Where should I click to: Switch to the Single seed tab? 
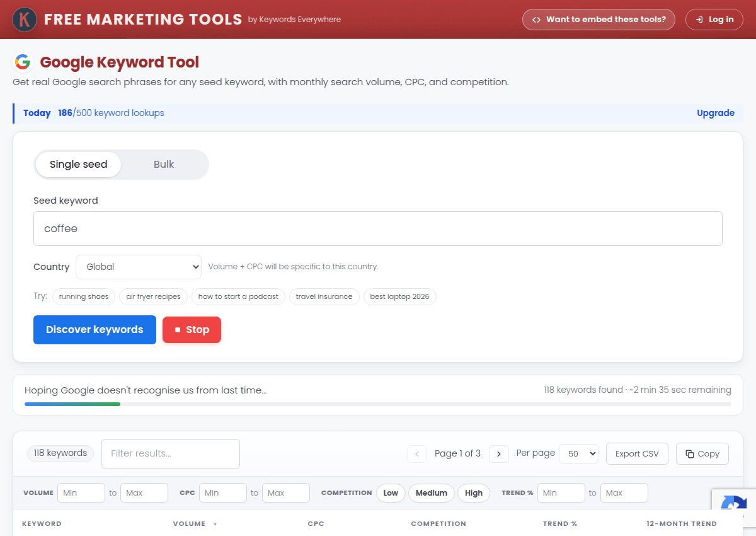coord(79,165)
